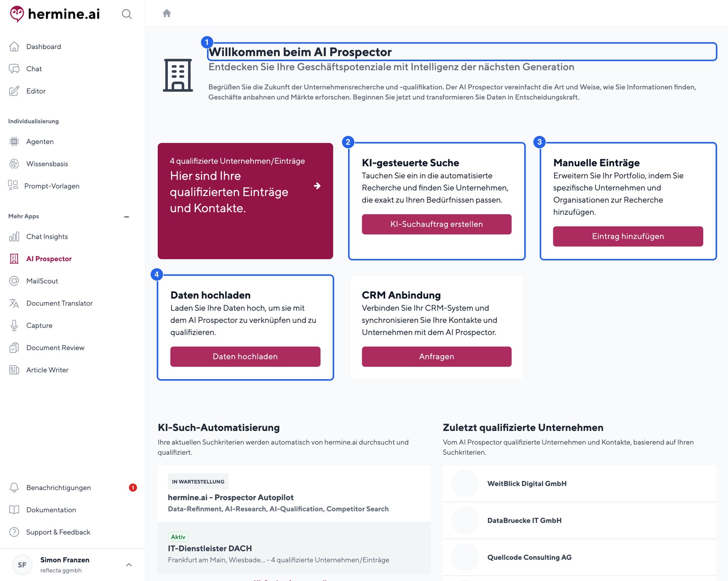728x581 pixels.
Task: Click the SF user avatar
Action: pos(22,565)
